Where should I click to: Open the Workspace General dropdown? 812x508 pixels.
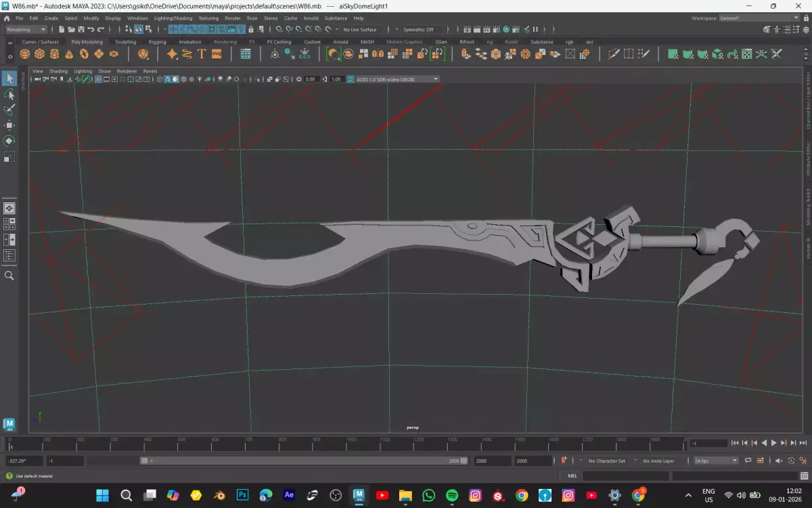point(759,18)
